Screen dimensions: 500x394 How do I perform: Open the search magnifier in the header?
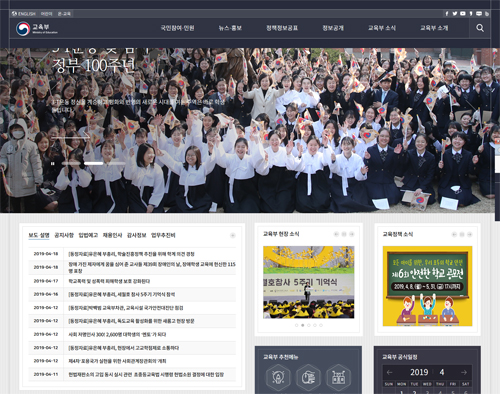point(480,28)
